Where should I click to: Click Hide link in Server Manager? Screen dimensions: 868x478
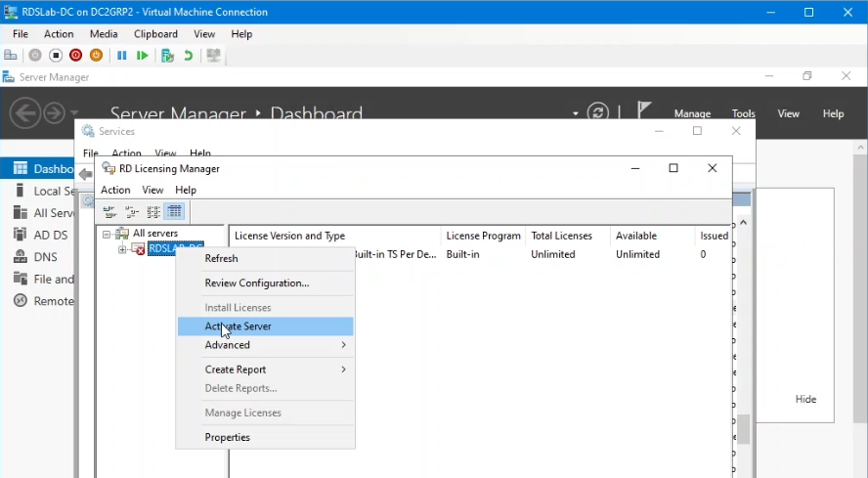click(805, 400)
